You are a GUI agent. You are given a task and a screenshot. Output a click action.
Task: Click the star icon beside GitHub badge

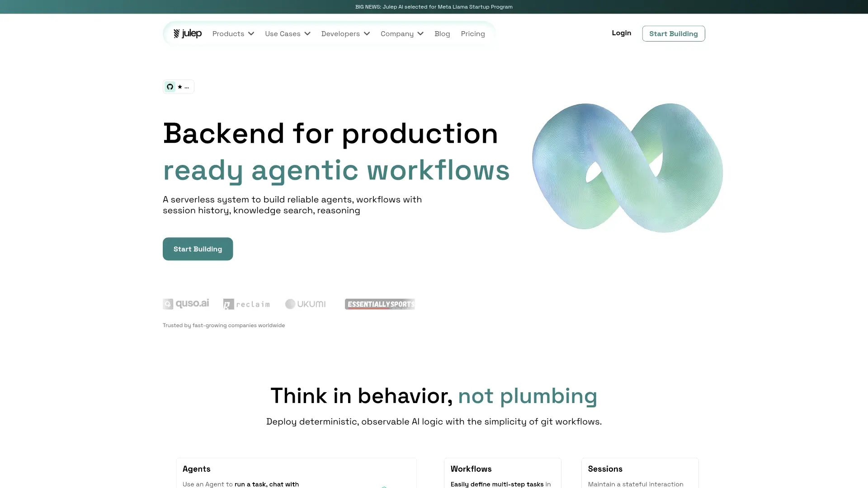(x=180, y=87)
